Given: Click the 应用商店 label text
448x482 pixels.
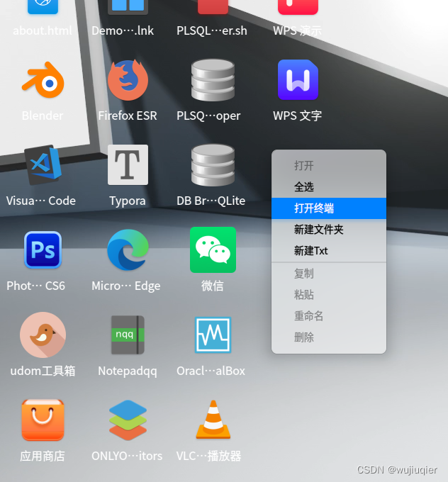Looking at the screenshot, I should click(x=43, y=456).
